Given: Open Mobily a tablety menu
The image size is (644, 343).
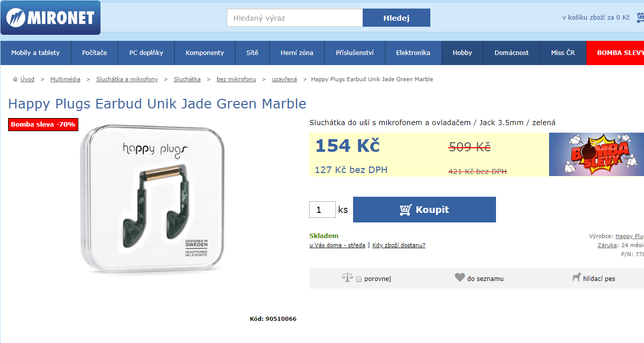Looking at the screenshot, I should pos(35,53).
